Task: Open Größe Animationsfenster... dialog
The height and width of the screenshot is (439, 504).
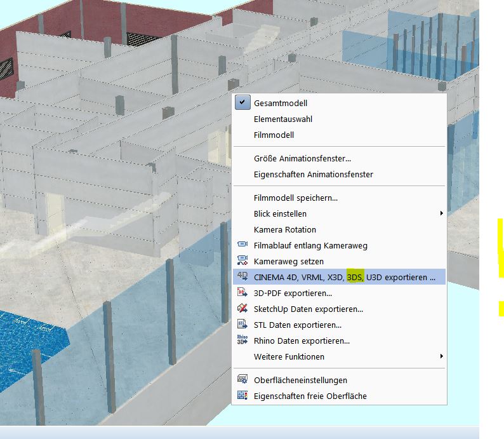Action: (302, 158)
